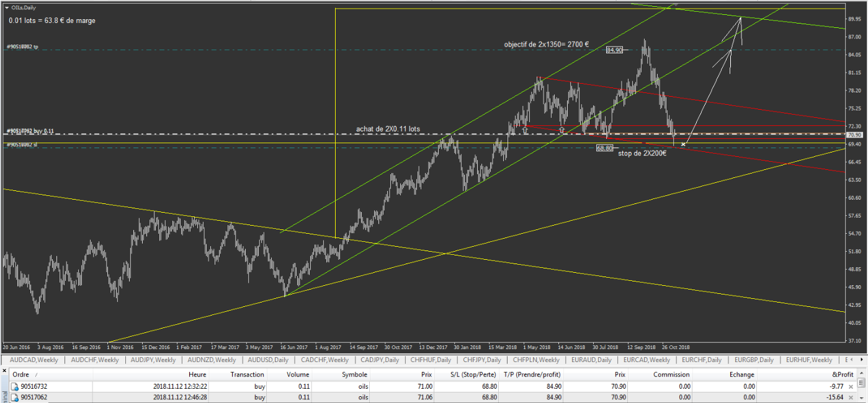
Task: Switch to the CHFJPY,Daily chart tab
Action: (x=481, y=360)
